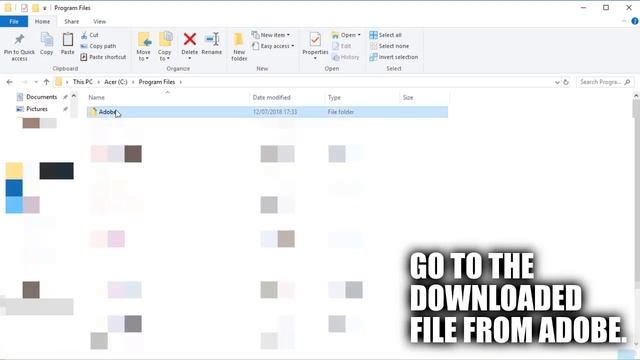Image resolution: width=640 pixels, height=360 pixels.
Task: Collapse the ribbon with the chevron
Action: [624, 21]
